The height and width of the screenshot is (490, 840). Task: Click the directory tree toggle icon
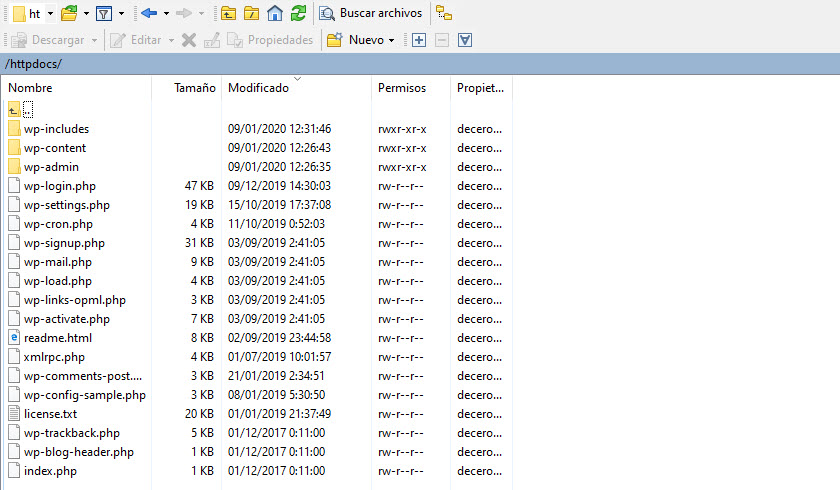(x=444, y=13)
